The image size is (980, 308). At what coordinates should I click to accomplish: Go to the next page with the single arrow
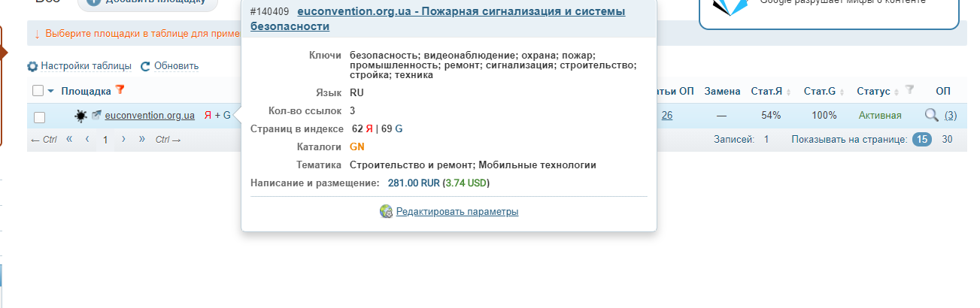point(123,140)
